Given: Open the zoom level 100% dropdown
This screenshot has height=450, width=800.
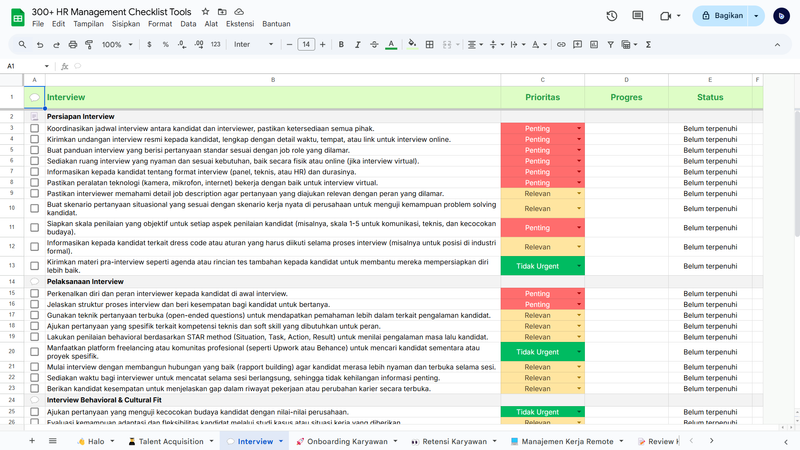Looking at the screenshot, I should coord(117,45).
